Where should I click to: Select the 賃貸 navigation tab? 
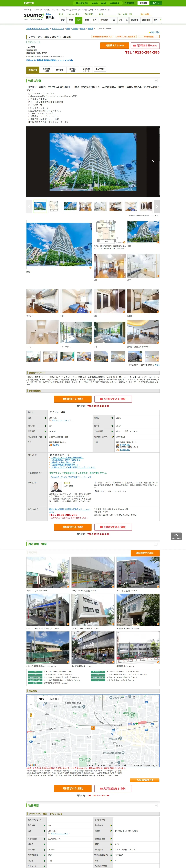pos(63,20)
